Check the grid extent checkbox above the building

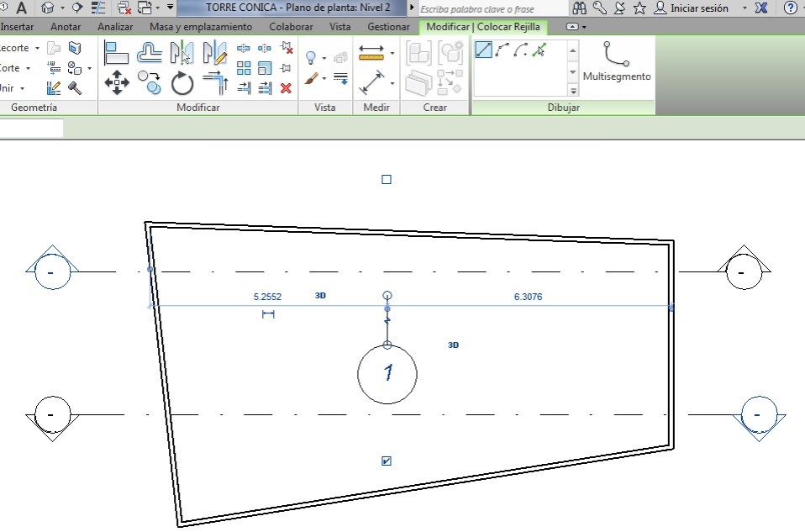[387, 178]
